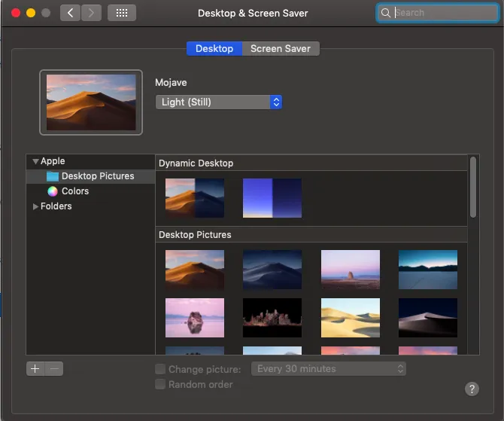
Task: Switch to the Desktop tab
Action: coord(214,49)
